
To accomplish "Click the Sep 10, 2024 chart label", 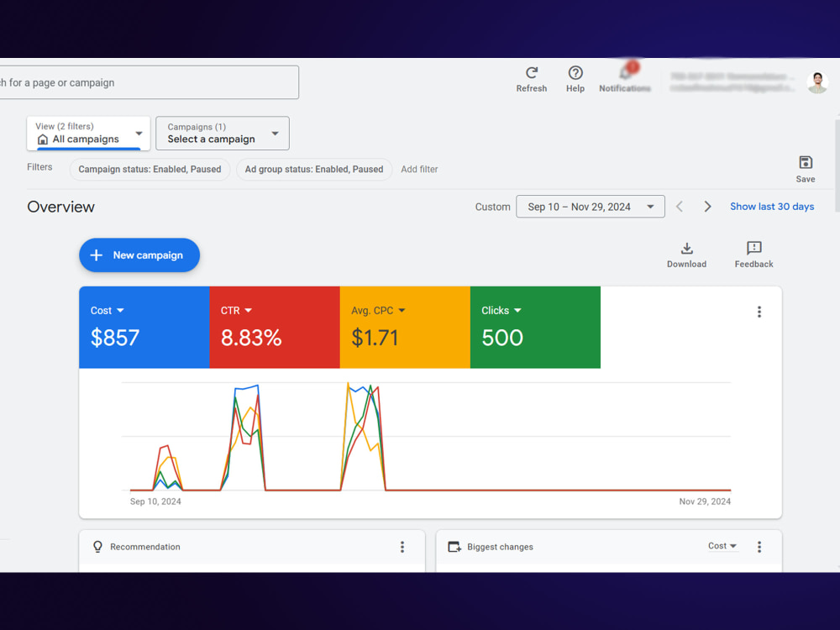I will click(155, 501).
